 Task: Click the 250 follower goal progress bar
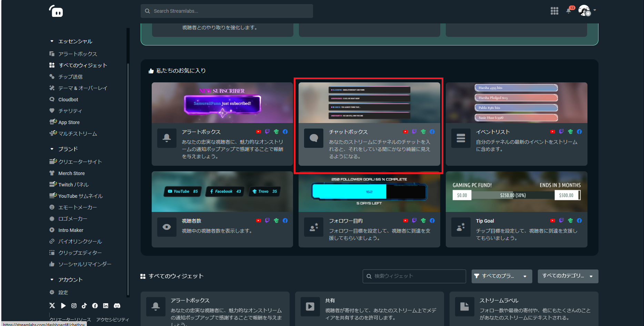point(369,191)
